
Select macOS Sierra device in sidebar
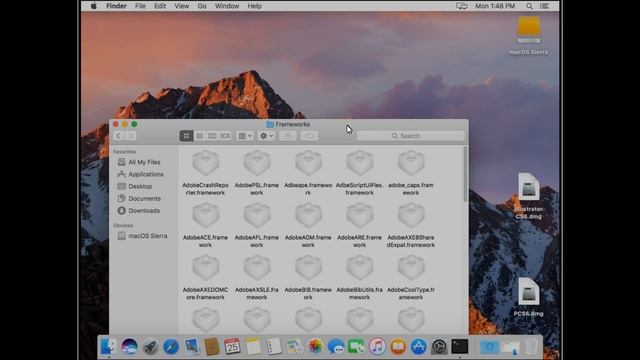[148, 236]
